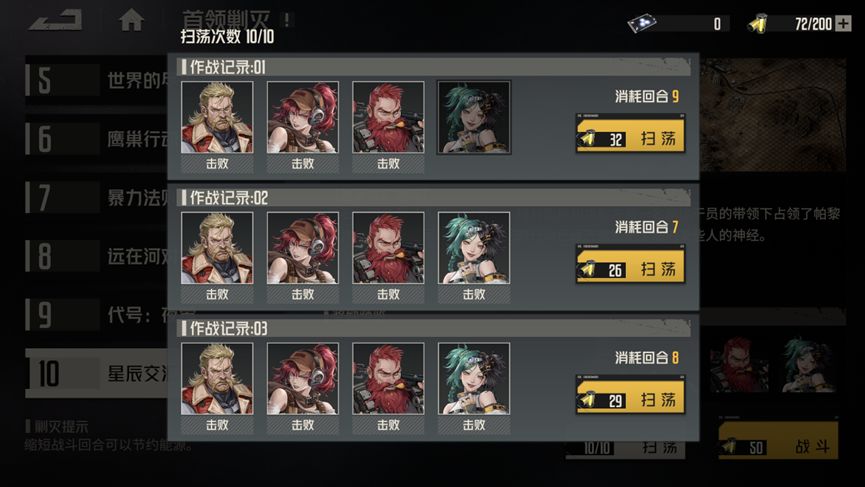This screenshot has width=865, height=487.
Task: Tap the back arrow icon
Action: click(x=55, y=20)
